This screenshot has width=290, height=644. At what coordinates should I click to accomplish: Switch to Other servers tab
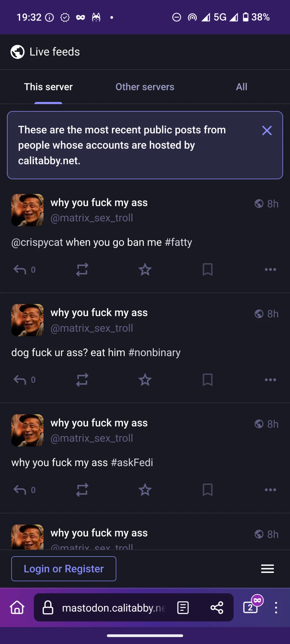click(x=145, y=87)
